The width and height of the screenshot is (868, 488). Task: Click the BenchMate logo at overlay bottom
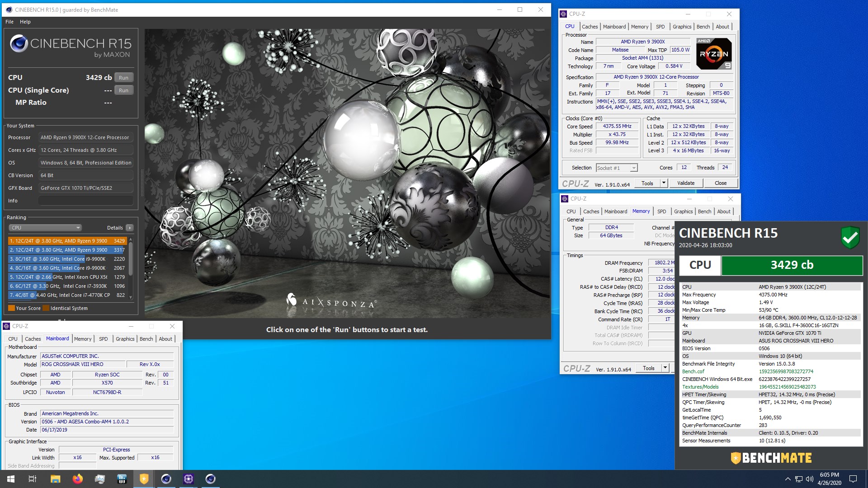pos(771,458)
